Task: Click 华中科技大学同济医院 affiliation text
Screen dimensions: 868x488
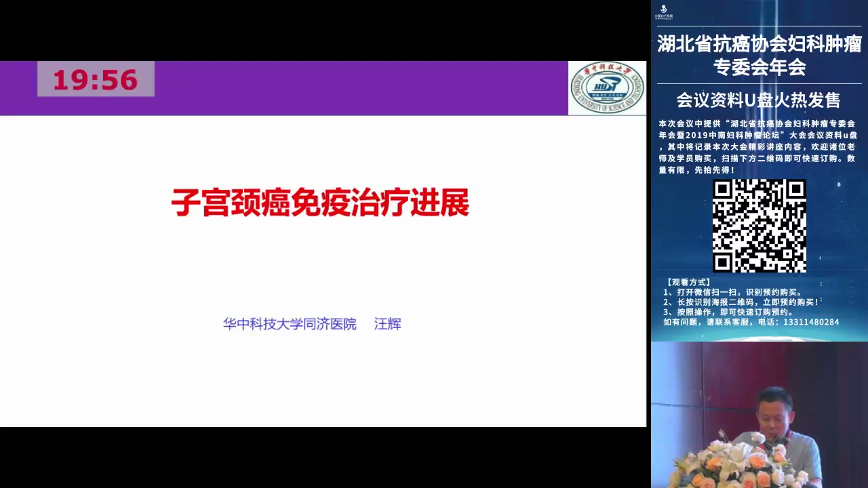Action: tap(290, 324)
